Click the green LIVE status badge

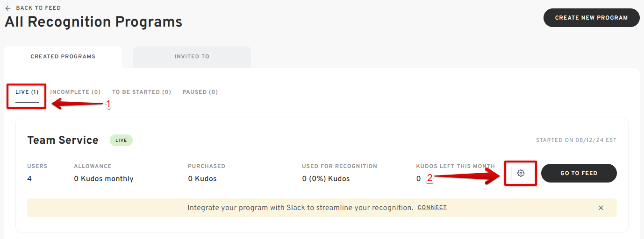[x=121, y=141]
